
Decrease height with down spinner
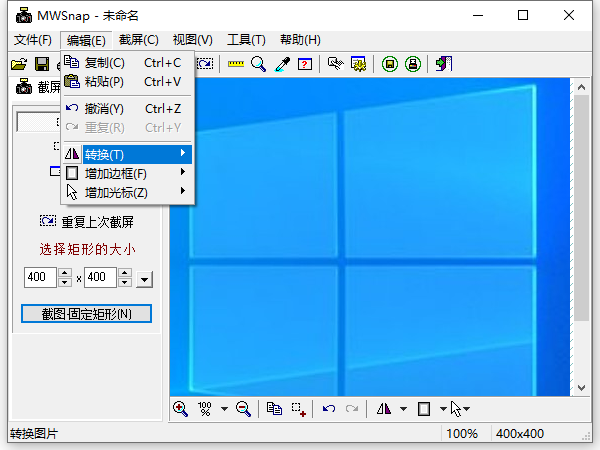(x=125, y=282)
